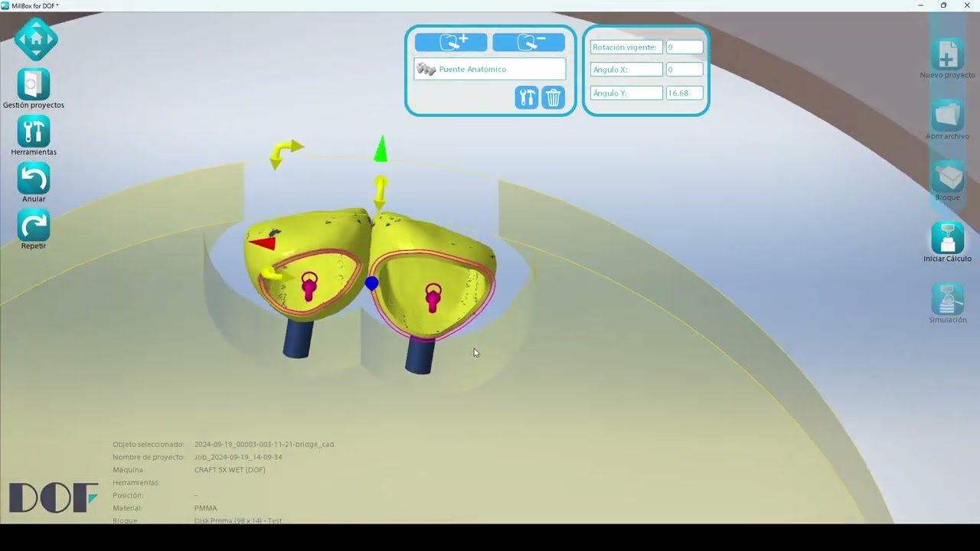The width and height of the screenshot is (980, 551).
Task: Select the left tooth support pin marker
Action: (309, 285)
